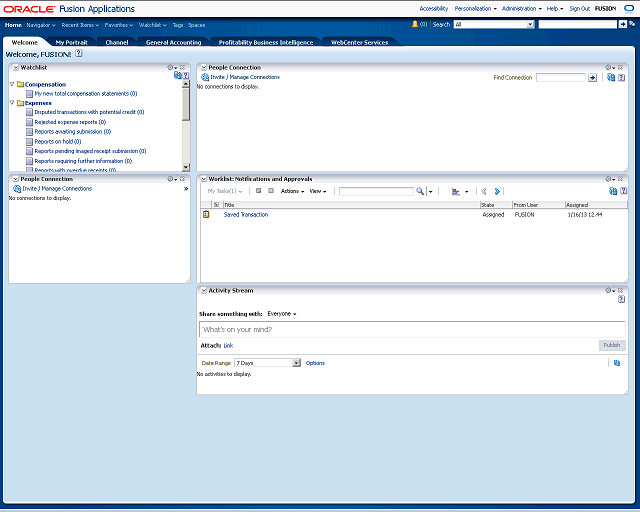Click the extra icon right of the global search arrow
Screen dimensions: 640x512
click(x=632, y=24)
